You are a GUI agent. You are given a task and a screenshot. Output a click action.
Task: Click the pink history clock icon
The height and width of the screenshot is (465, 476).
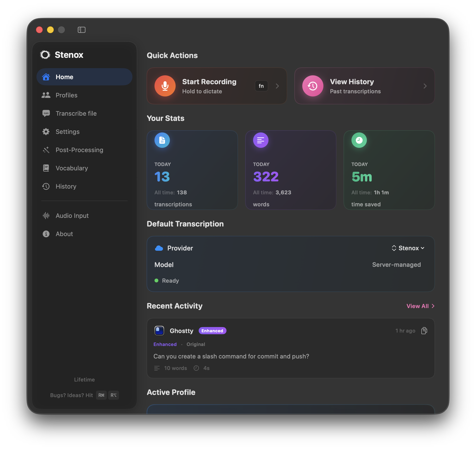click(x=313, y=86)
